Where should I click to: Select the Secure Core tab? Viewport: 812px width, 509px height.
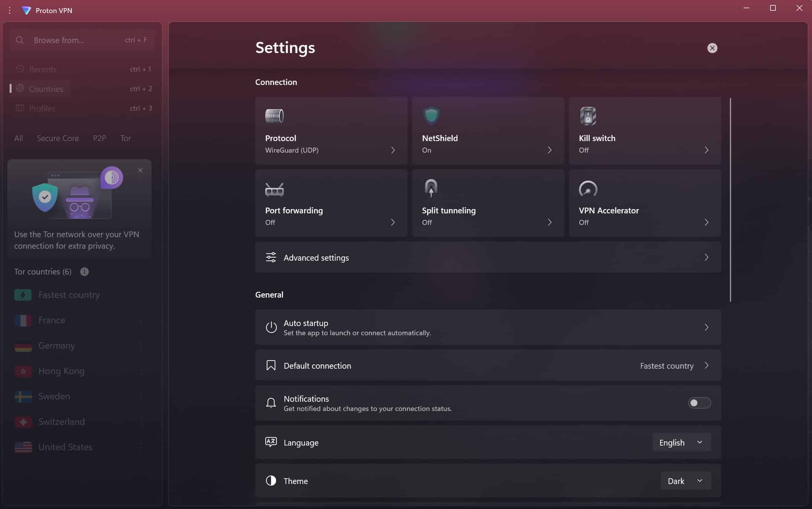[58, 138]
